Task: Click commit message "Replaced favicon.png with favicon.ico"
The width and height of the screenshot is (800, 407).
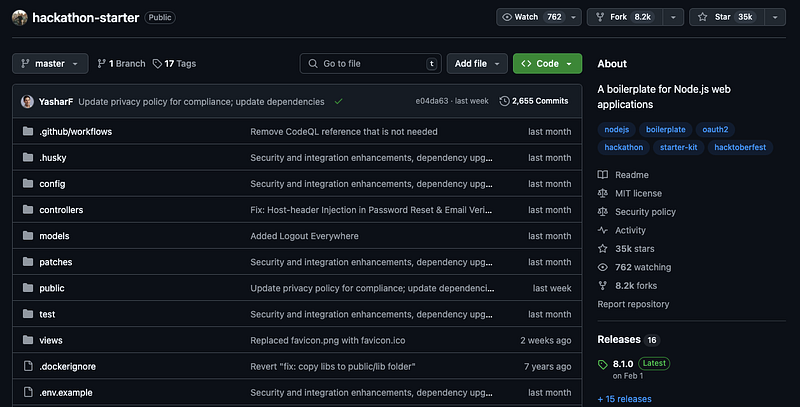Action: (328, 340)
